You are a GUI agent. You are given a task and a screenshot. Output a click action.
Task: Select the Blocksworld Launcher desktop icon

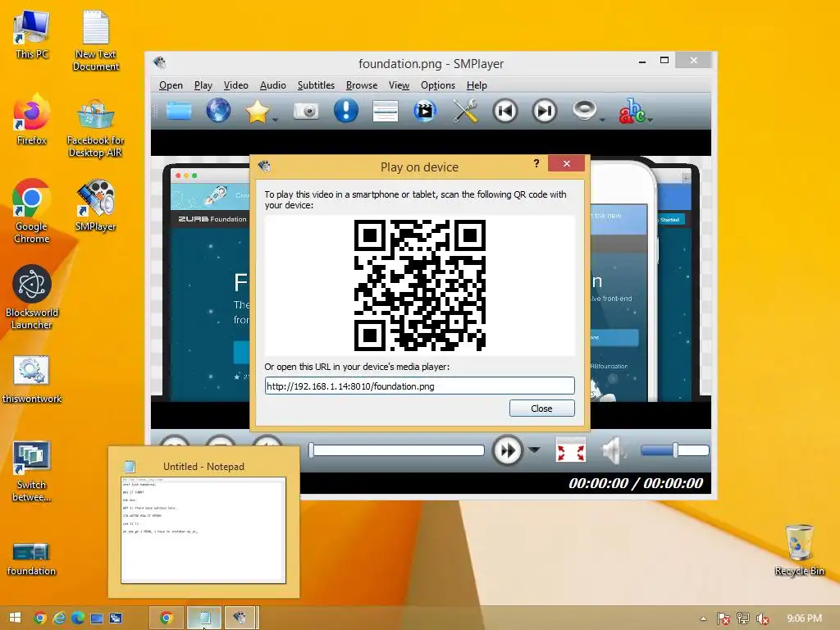pyautogui.click(x=32, y=297)
